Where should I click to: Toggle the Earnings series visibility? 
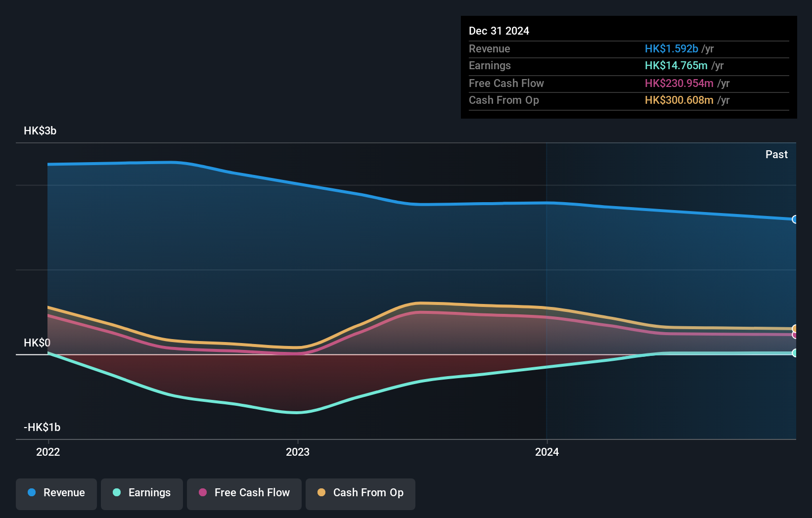pos(142,493)
